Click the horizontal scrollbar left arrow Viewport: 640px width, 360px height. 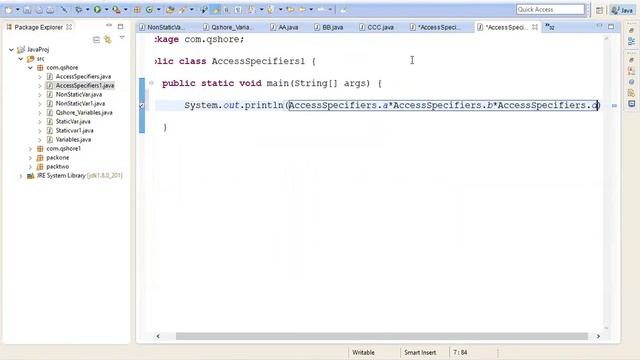click(x=158, y=336)
